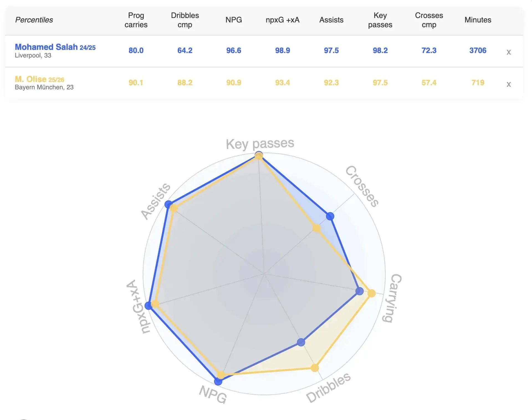Click Olise's yellow Crosses radar point

pos(316,228)
